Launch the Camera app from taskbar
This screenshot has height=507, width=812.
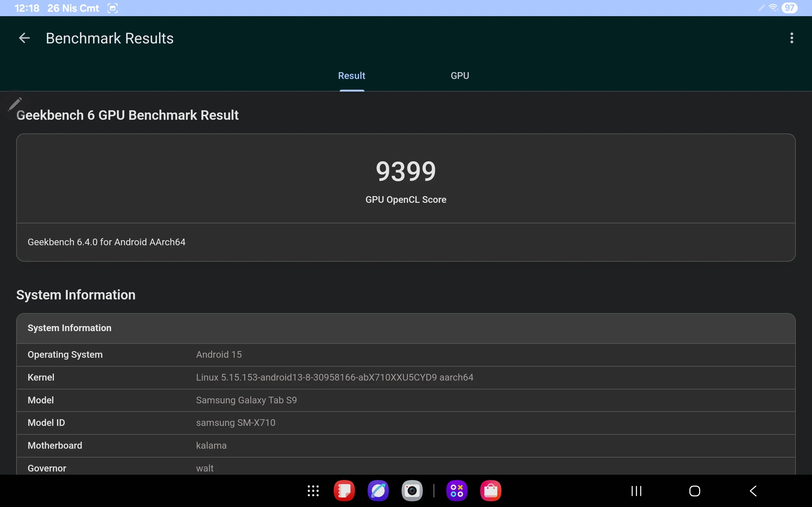tap(412, 491)
